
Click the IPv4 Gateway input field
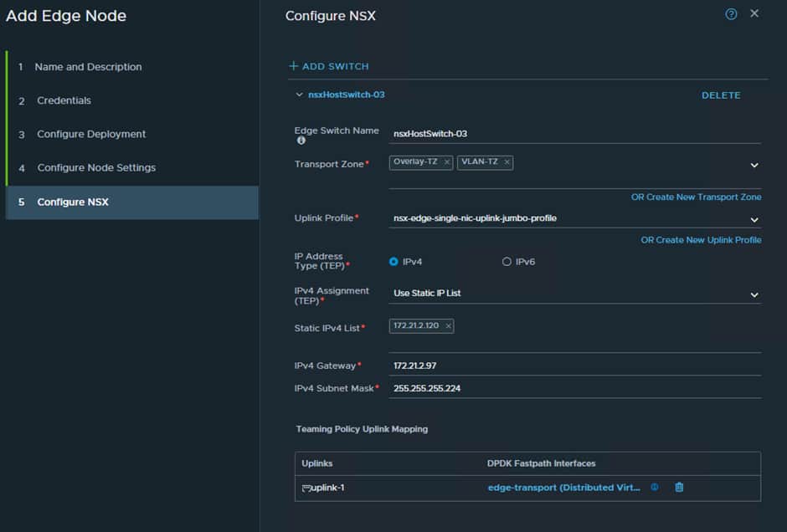(574, 366)
